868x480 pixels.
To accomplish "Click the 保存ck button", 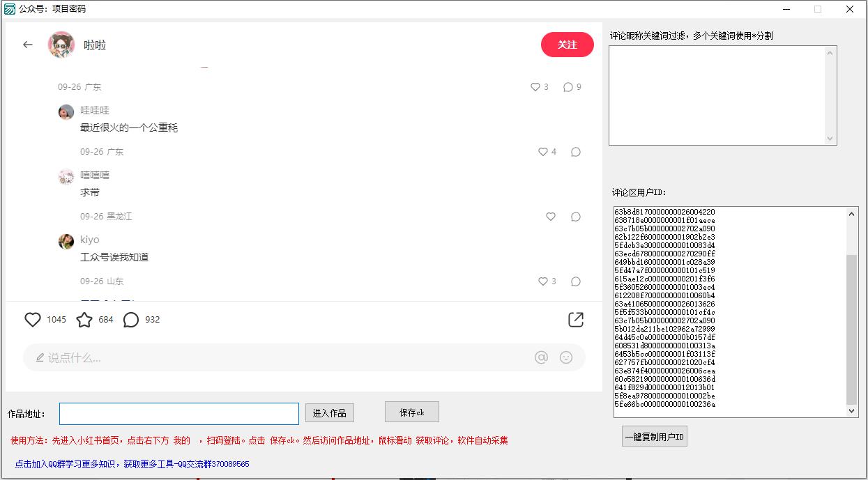I will coord(411,412).
